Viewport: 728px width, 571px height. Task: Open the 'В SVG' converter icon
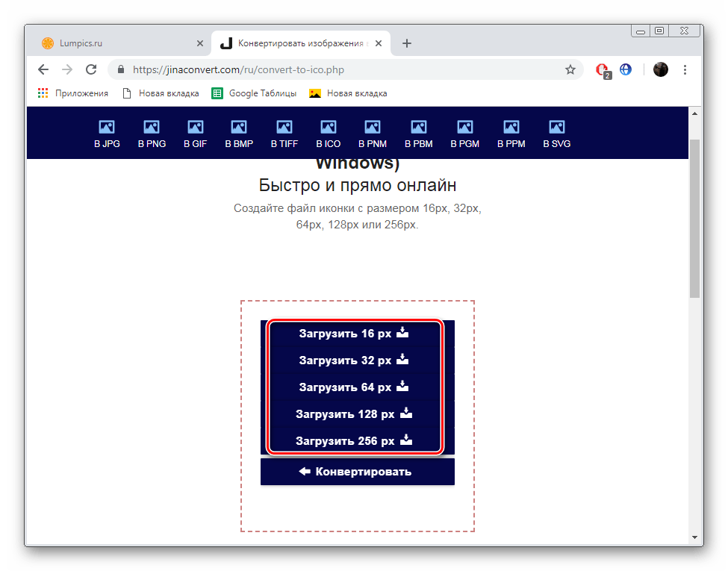click(557, 134)
